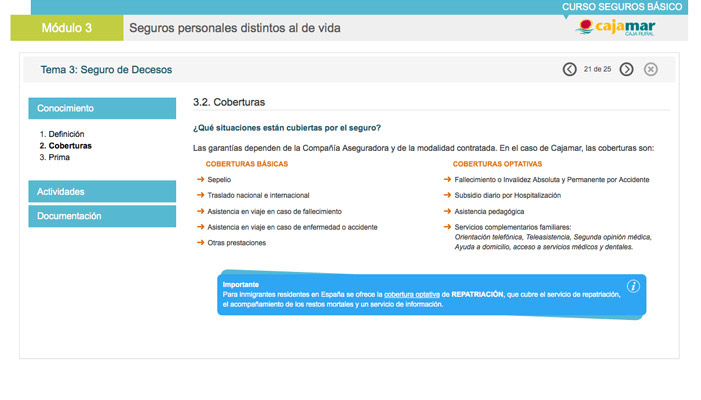Go to the next slide arrow
Screen dimensions: 701x400
[626, 69]
